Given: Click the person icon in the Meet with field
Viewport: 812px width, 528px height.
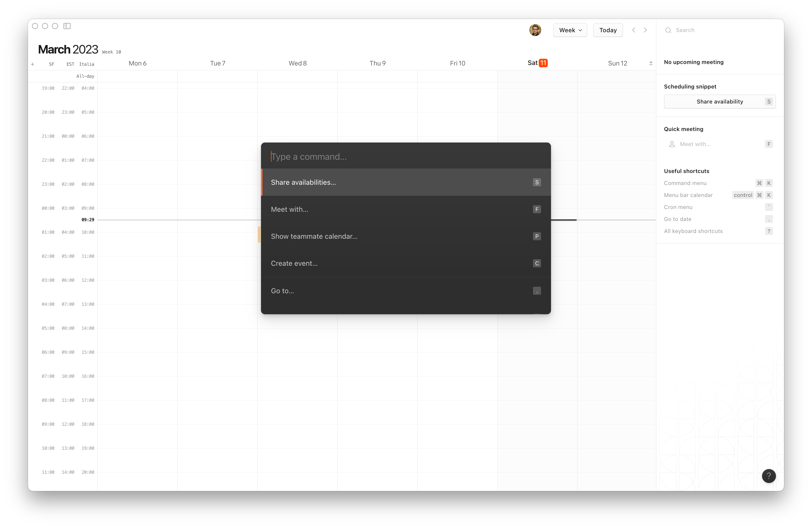Looking at the screenshot, I should point(671,144).
